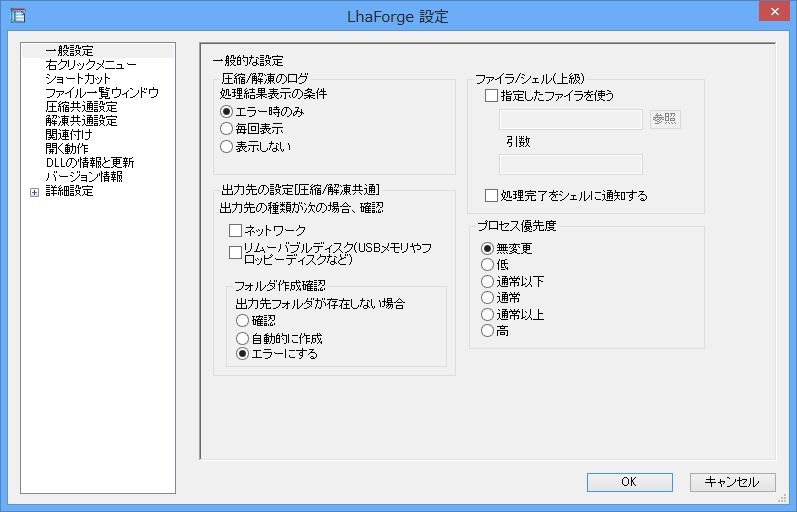Open バージョン情報 page
Image resolution: width=797 pixels, height=512 pixels.
click(84, 177)
